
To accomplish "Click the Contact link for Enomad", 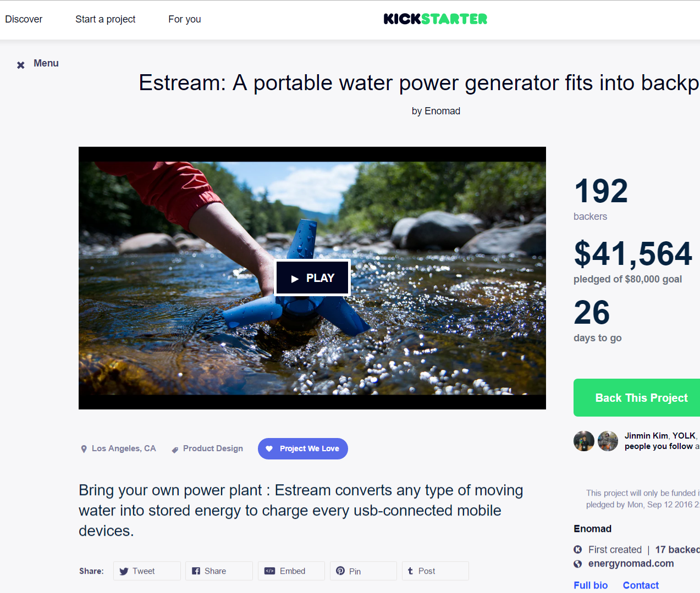I will [x=640, y=585].
